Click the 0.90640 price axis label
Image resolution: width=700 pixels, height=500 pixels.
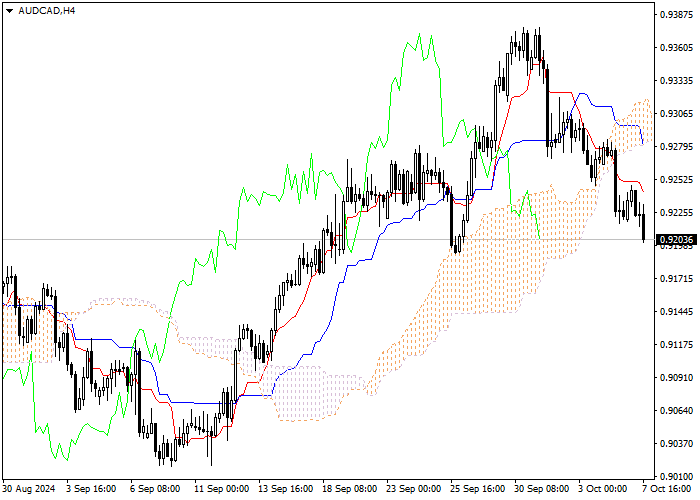click(x=676, y=411)
